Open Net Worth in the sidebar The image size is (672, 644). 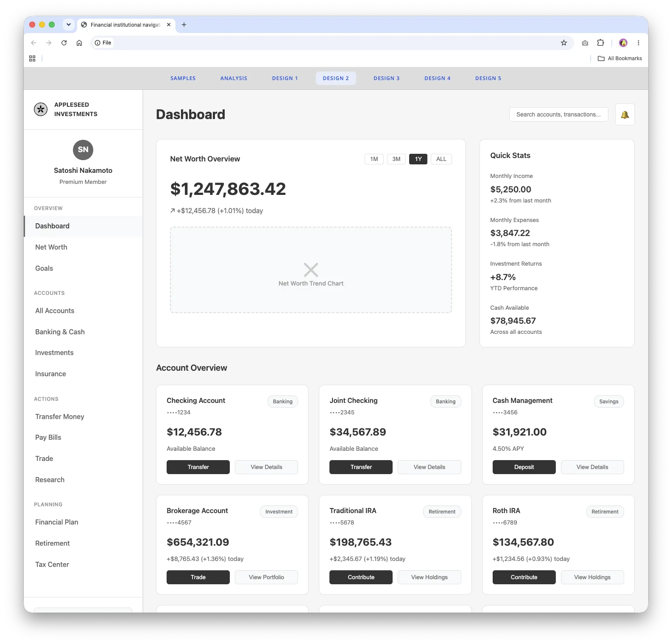coord(83,247)
